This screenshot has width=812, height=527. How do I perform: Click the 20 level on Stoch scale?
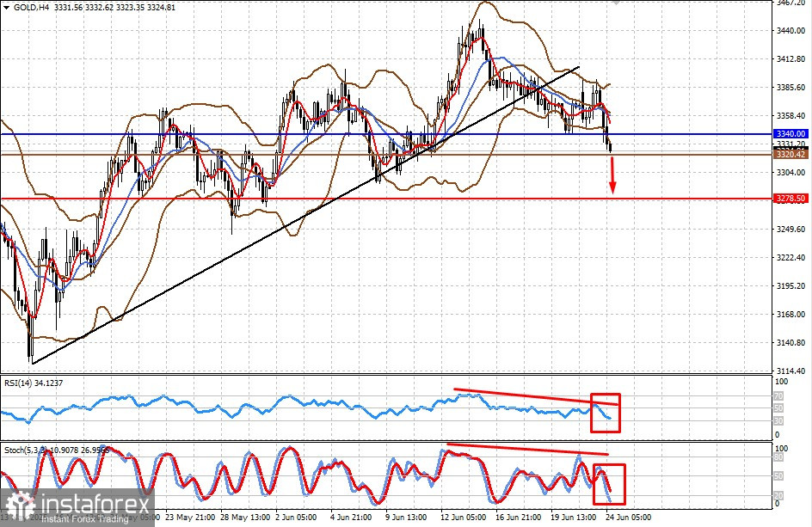coord(778,496)
